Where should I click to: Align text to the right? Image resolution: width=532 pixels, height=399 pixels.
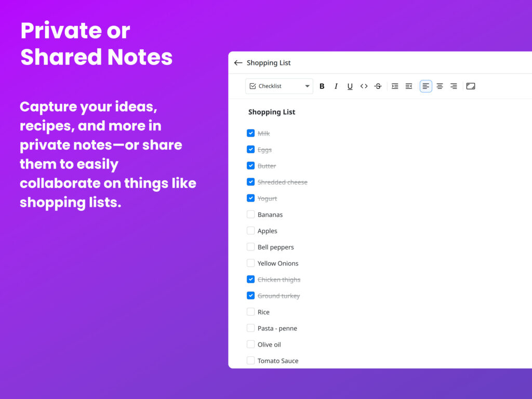[454, 86]
